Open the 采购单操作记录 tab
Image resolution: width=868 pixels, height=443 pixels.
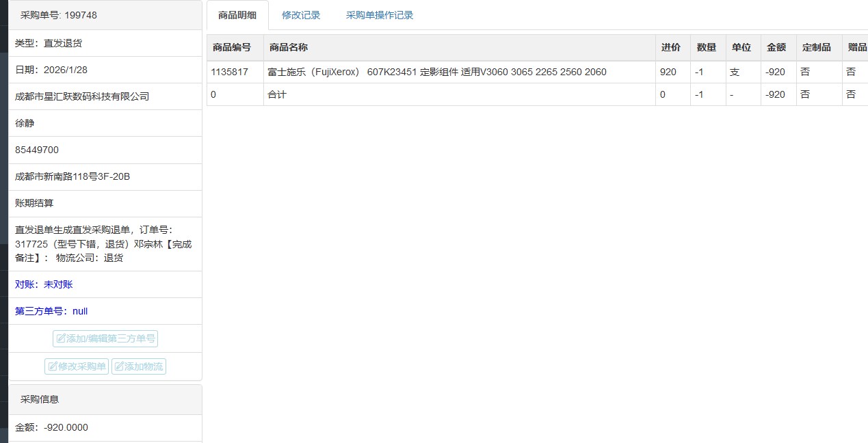point(380,15)
